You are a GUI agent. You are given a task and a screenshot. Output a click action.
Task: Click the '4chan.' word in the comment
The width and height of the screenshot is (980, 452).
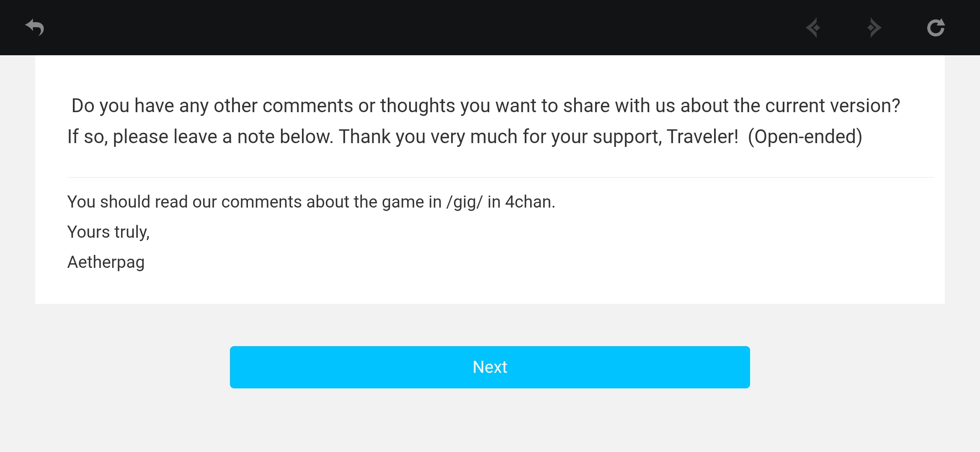[530, 202]
